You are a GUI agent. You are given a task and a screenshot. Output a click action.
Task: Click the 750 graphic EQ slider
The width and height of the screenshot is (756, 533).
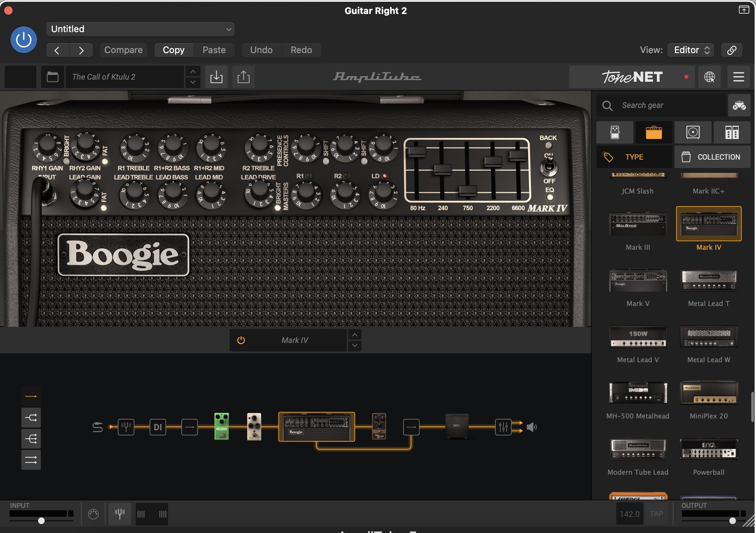click(468, 191)
